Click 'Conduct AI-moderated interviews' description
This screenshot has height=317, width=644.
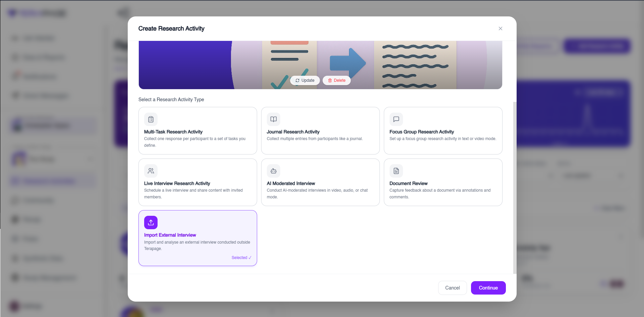point(317,194)
